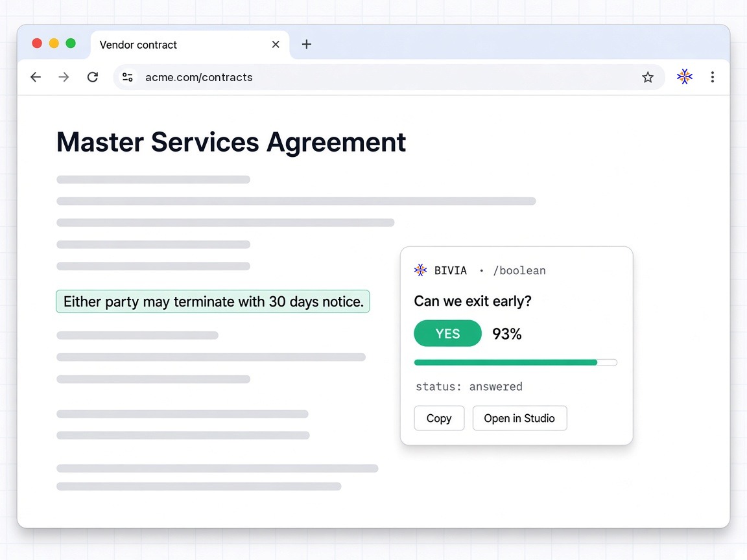Select the Vendor contract tab
The image size is (747, 560).
[x=189, y=45]
